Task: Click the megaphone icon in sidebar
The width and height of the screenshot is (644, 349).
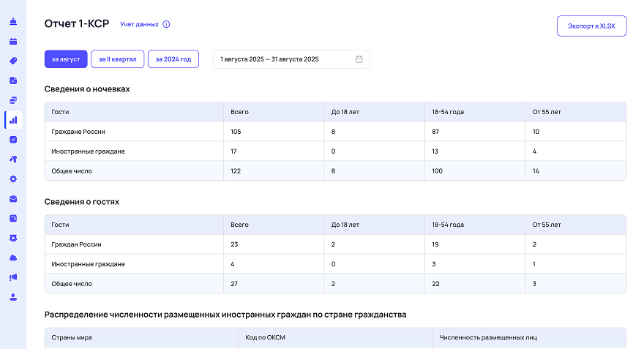Action: (x=13, y=277)
